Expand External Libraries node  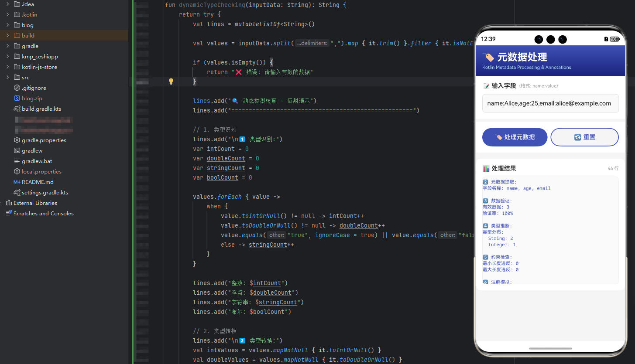coord(1,203)
